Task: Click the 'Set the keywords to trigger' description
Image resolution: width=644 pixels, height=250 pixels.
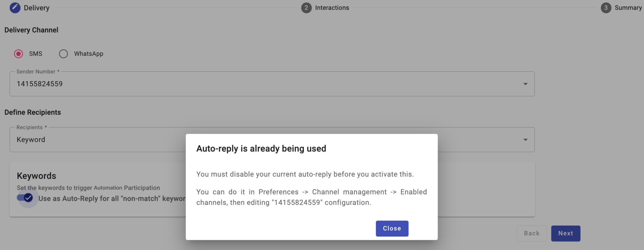Action: tap(88, 188)
